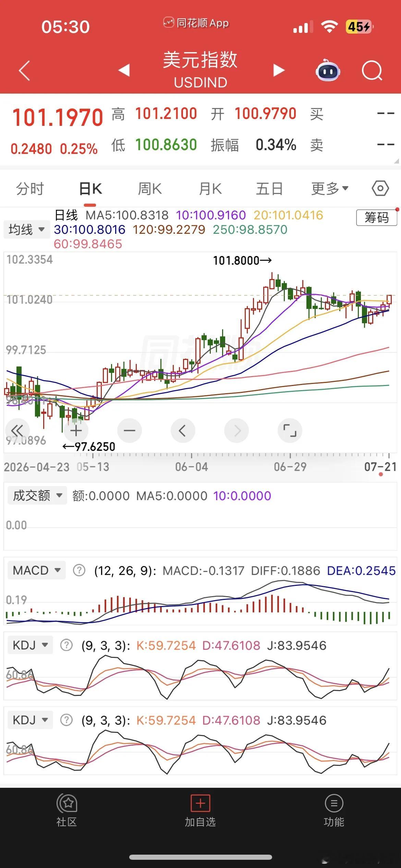Go back using the top-left arrow

(x=24, y=71)
